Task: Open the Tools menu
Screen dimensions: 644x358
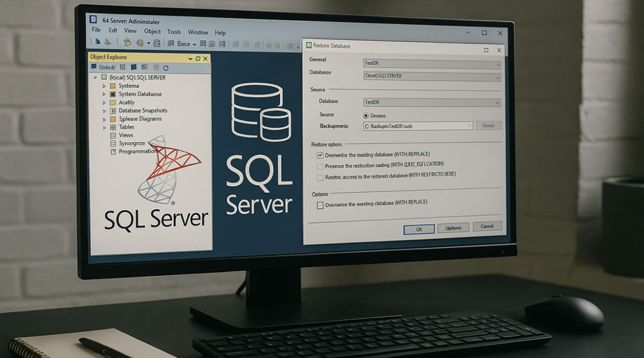Action: coord(174,32)
